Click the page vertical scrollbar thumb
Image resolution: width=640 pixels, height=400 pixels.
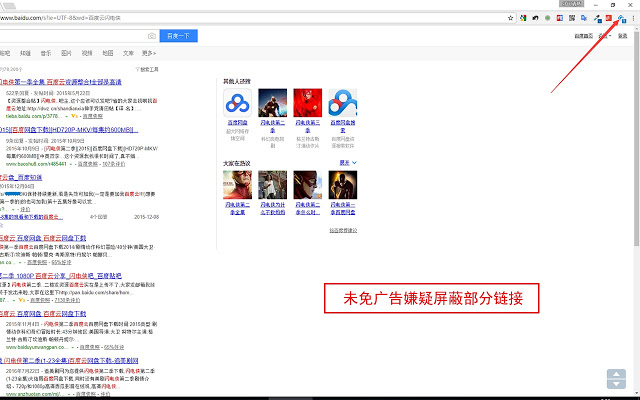coord(637,139)
